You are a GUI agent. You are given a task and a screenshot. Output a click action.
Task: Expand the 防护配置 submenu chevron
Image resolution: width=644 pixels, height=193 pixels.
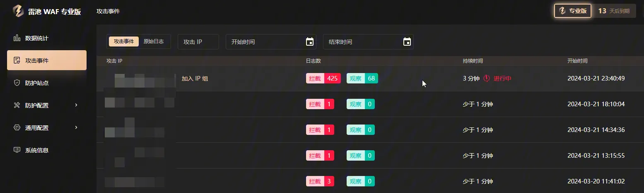[x=76, y=105]
